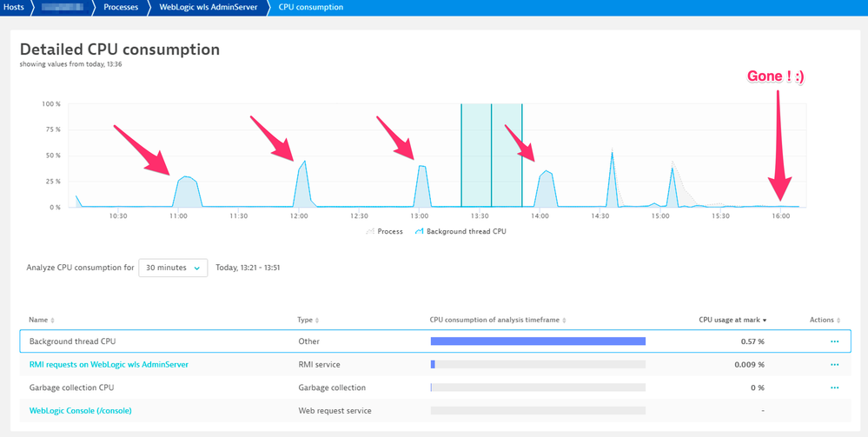Sort by CPU consumption of analysis timeframe

[x=497, y=320]
